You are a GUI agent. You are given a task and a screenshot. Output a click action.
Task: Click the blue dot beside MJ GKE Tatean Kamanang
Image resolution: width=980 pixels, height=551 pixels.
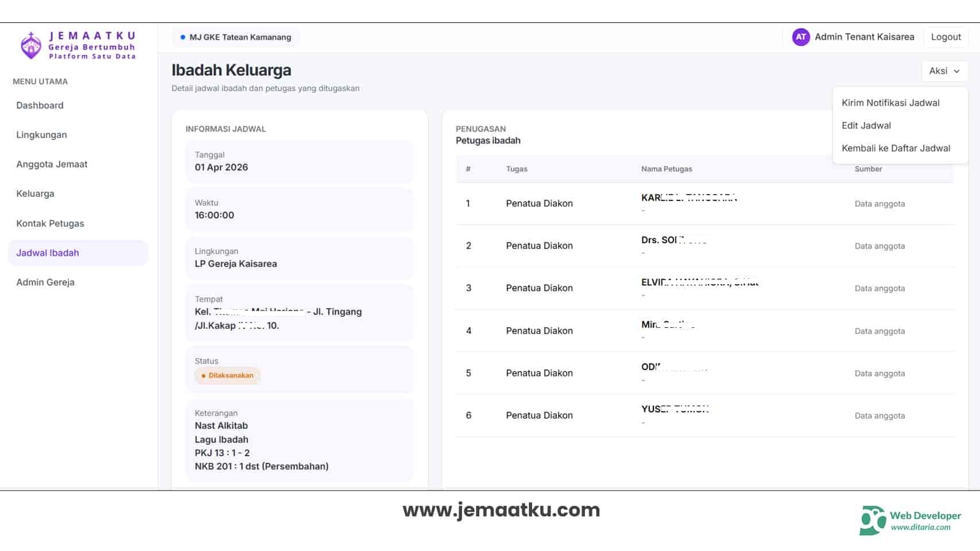click(182, 36)
